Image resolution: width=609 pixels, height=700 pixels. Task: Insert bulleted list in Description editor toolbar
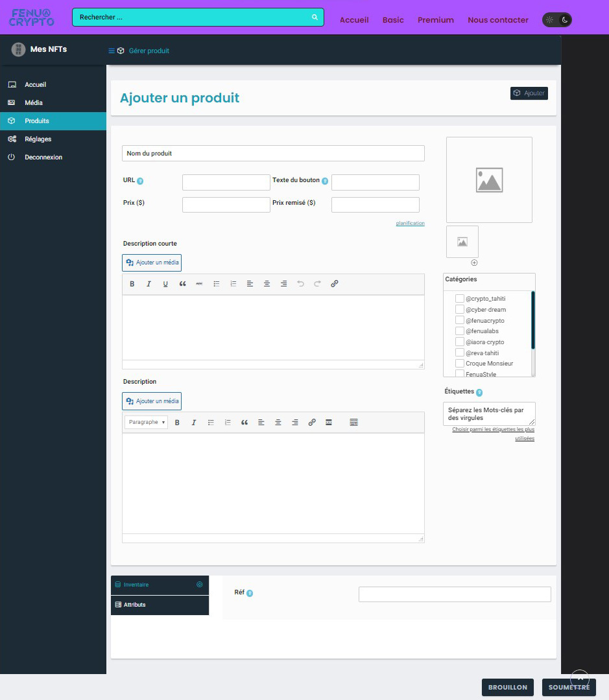coord(211,423)
